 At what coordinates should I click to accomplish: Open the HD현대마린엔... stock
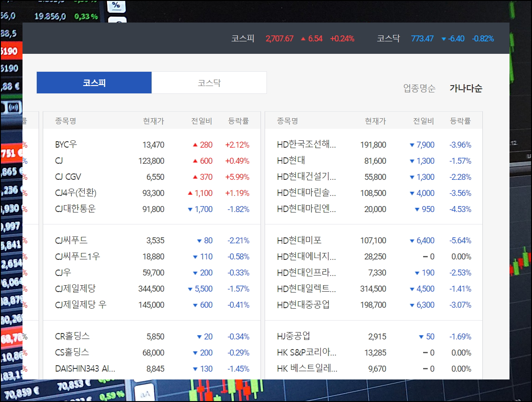pos(306,209)
